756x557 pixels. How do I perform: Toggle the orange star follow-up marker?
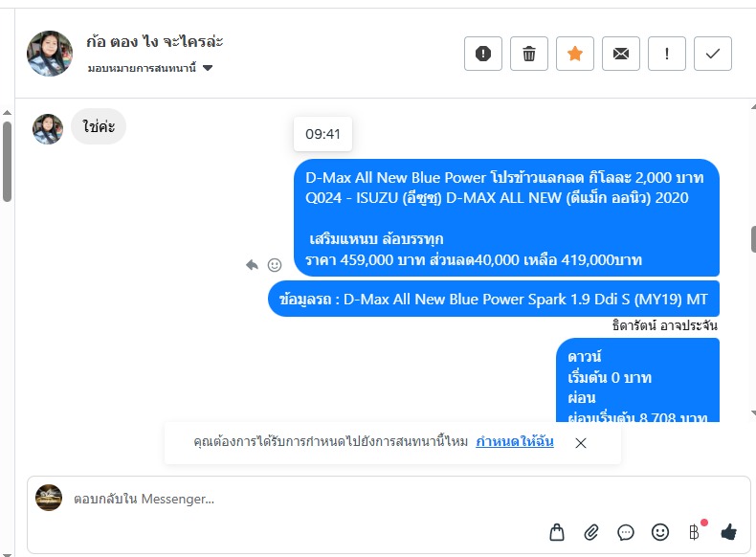click(575, 54)
